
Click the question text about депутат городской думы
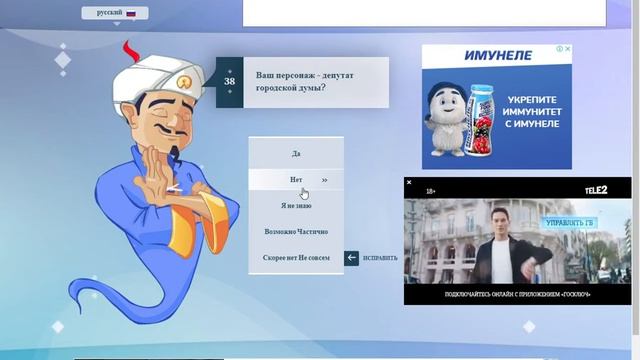[304, 82]
